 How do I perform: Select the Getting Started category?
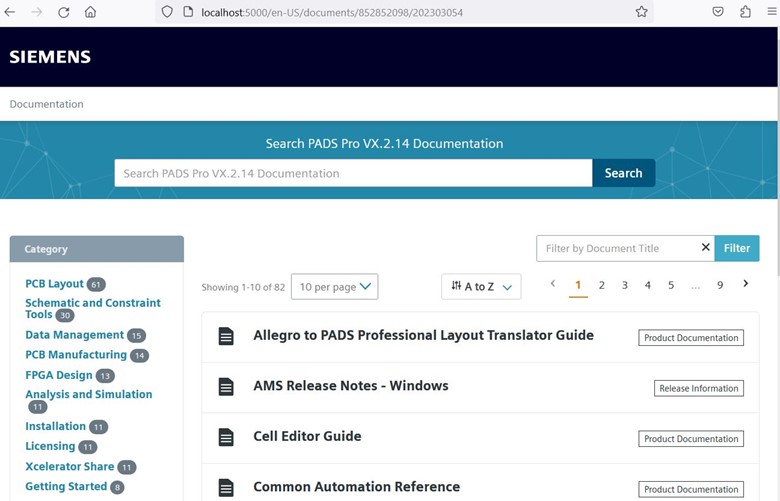click(66, 487)
